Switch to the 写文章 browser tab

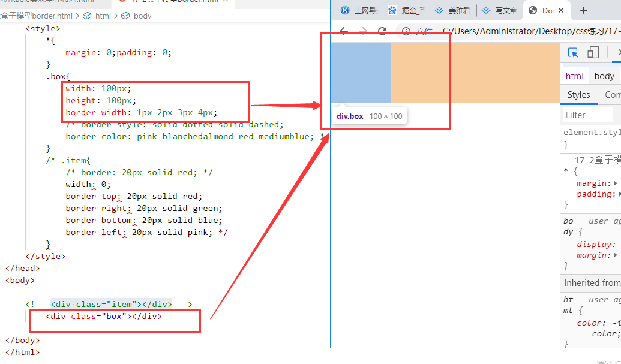point(500,11)
